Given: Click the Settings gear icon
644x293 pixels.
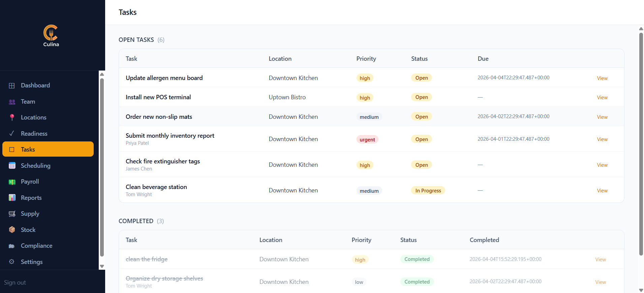Looking at the screenshot, I should point(12,262).
